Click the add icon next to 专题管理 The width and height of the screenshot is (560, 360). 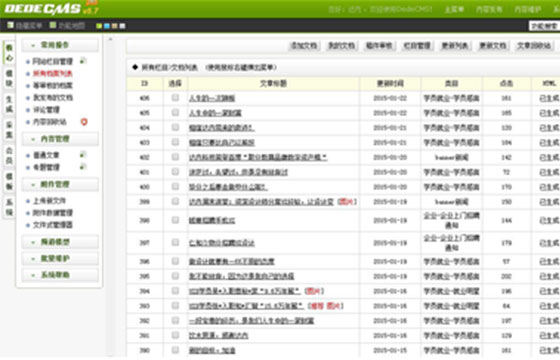[x=83, y=167]
